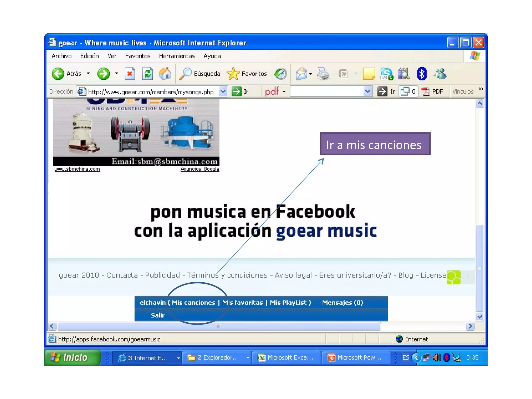Click the grayed-out Edit document icon
The image size is (532, 399).
pos(343,74)
